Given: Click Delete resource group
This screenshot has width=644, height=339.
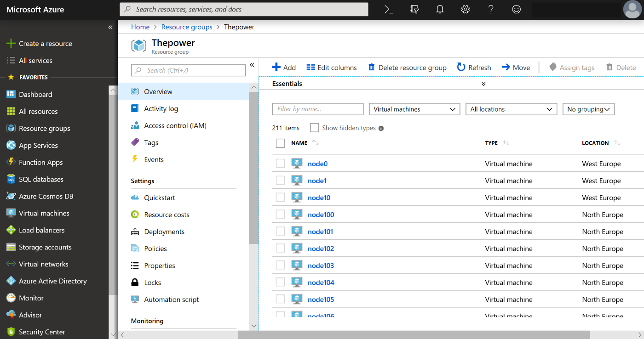Looking at the screenshot, I should coord(408,68).
